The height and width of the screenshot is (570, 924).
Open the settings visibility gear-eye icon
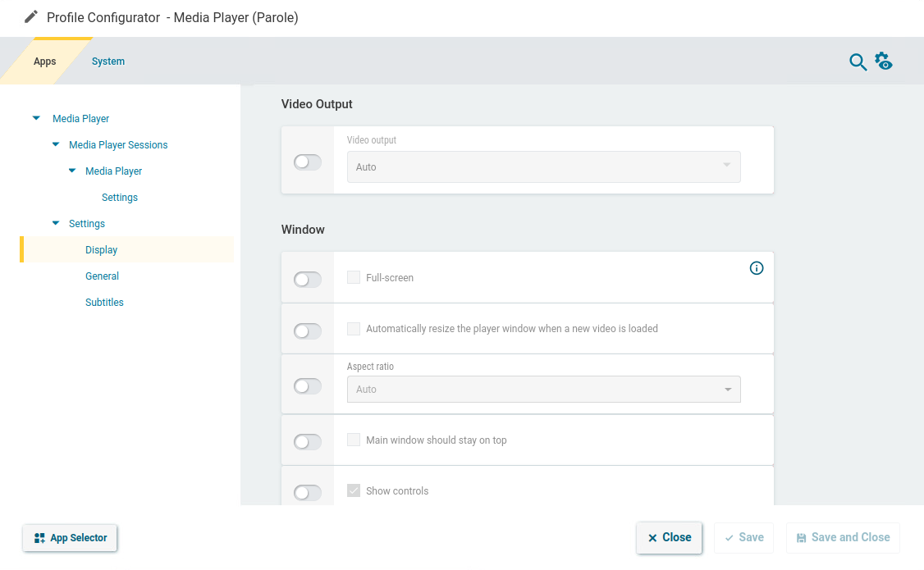[x=884, y=62]
